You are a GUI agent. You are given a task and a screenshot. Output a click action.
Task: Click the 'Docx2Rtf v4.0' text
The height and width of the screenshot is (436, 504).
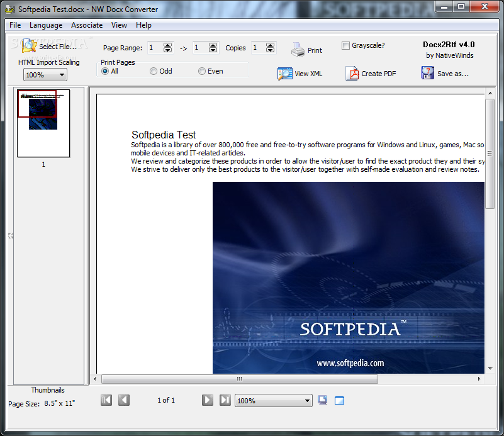click(x=449, y=45)
